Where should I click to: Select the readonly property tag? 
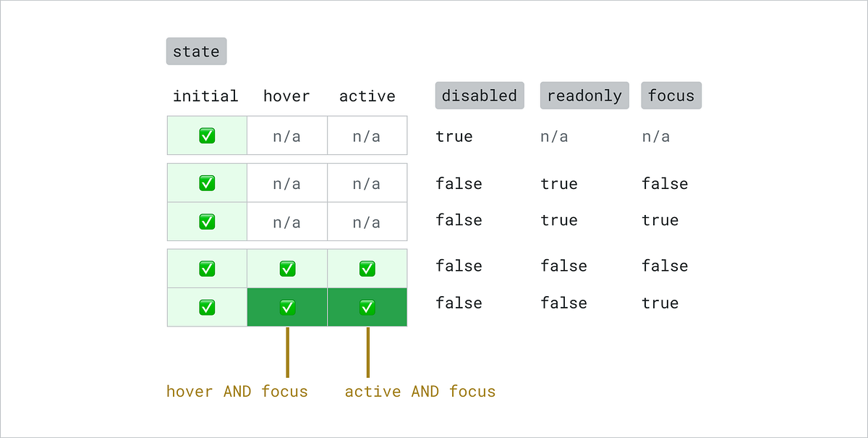[x=584, y=96]
